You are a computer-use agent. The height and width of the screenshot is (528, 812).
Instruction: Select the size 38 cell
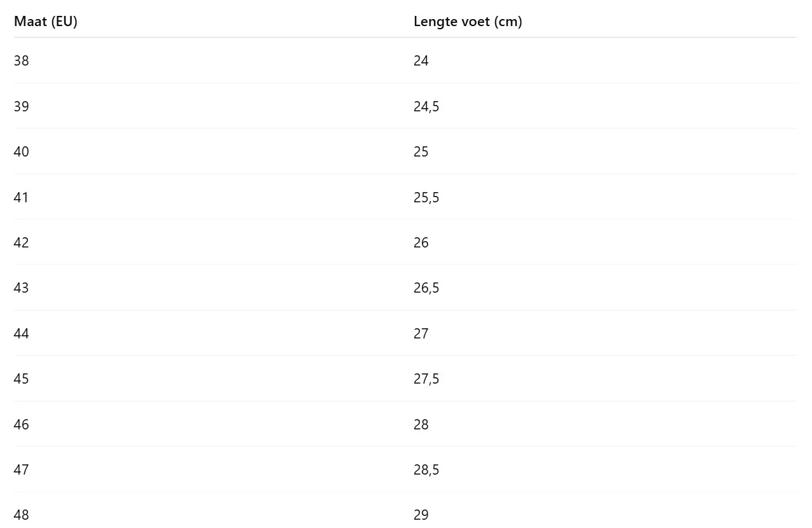22,61
